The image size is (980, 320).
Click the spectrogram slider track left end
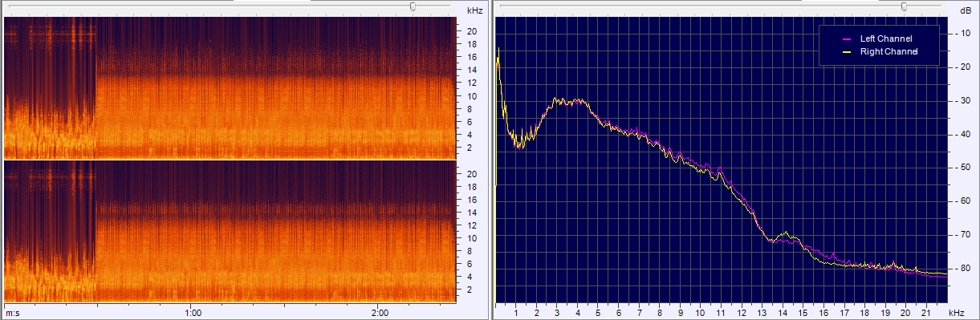[x=10, y=6]
